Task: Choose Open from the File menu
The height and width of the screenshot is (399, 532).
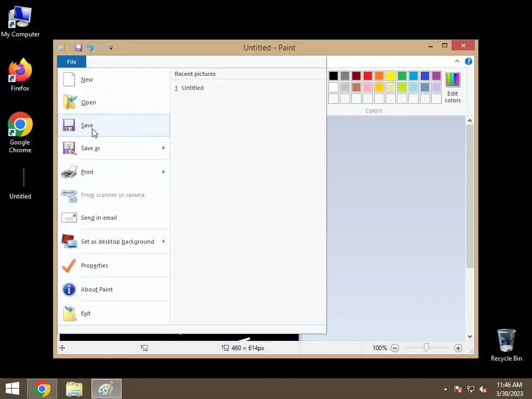Action: coord(114,102)
